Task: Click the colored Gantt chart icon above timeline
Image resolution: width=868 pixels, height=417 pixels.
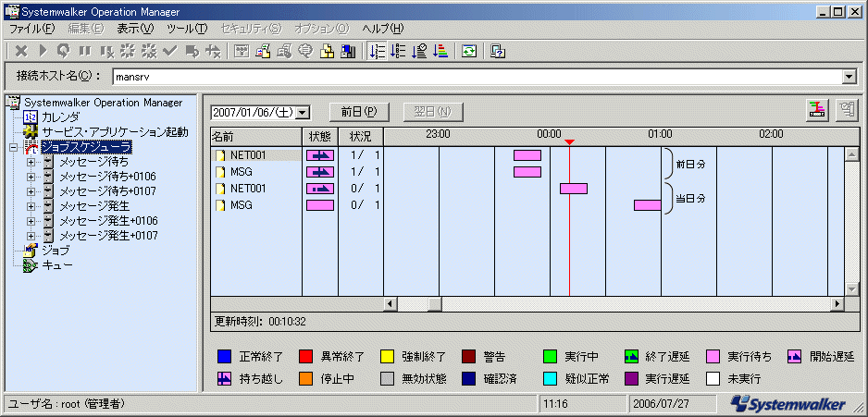Action: [x=816, y=109]
